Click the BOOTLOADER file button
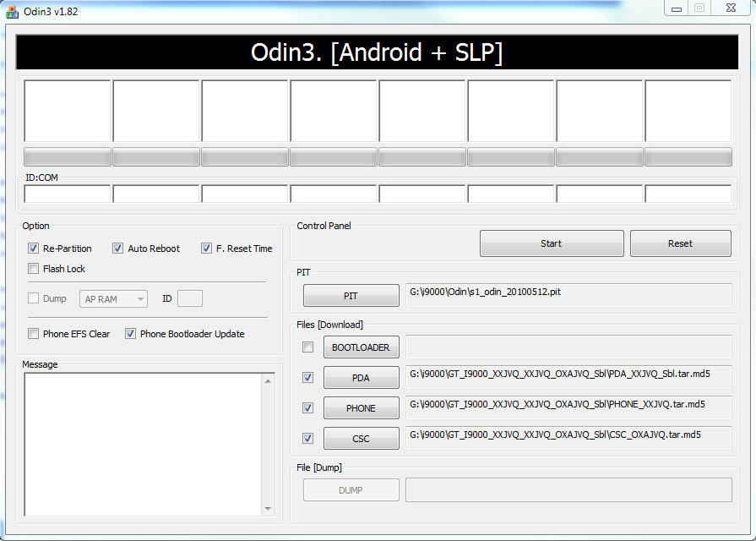Viewport: 756px width, 541px height. (x=362, y=347)
